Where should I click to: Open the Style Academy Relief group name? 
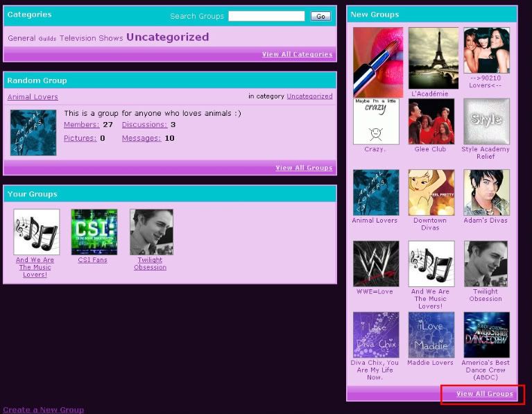pyautogui.click(x=486, y=153)
